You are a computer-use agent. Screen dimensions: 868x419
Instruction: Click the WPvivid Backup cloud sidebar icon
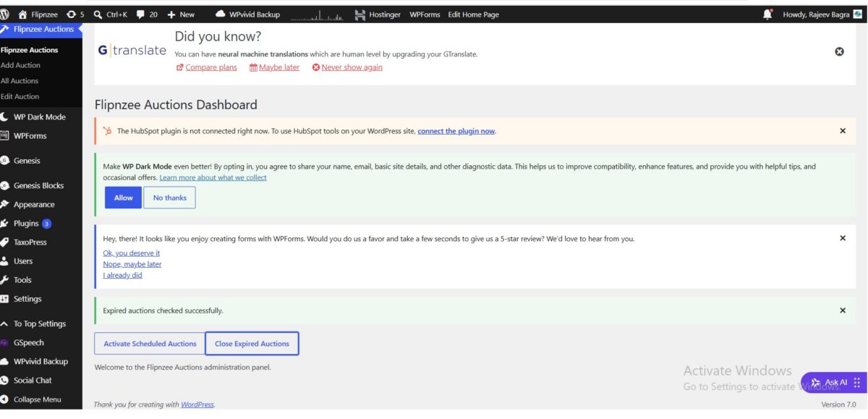tap(5, 362)
